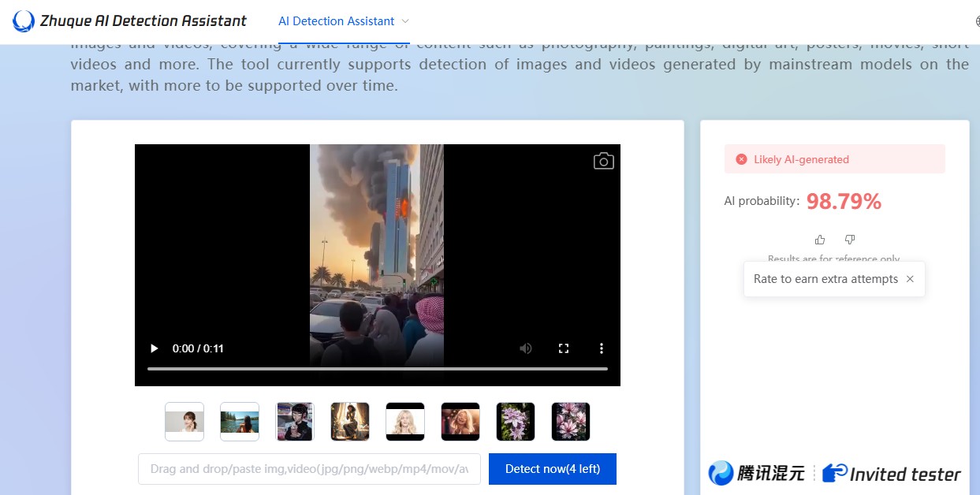Image resolution: width=980 pixels, height=495 pixels.
Task: Dismiss the 'Rate to earn extra attempts' tooltip
Action: (910, 279)
